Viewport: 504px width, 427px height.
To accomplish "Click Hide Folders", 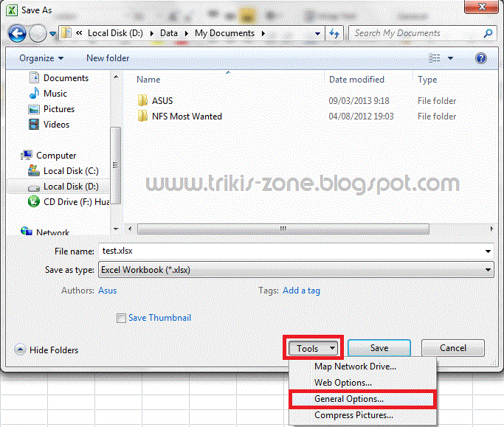I will 54,350.
